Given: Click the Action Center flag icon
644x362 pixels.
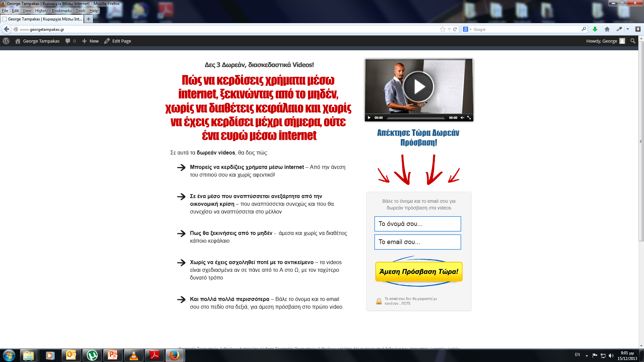Looking at the screenshot, I should click(595, 355).
